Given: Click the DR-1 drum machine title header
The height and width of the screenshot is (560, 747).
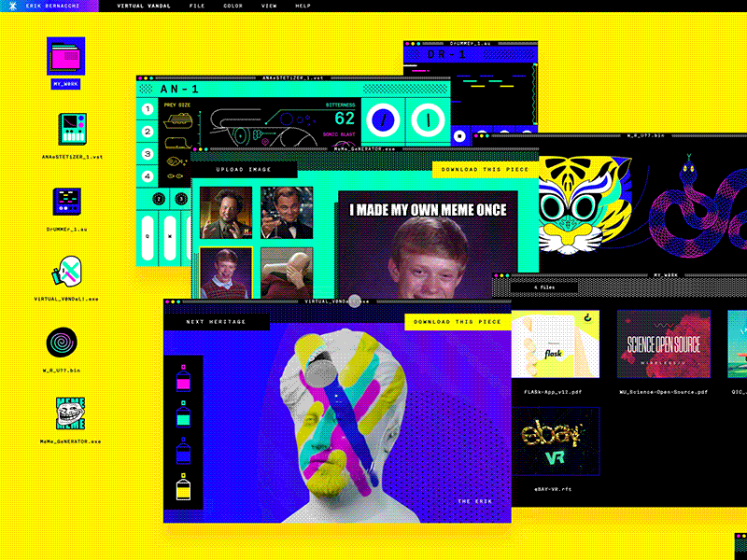Looking at the screenshot, I should (446, 55).
